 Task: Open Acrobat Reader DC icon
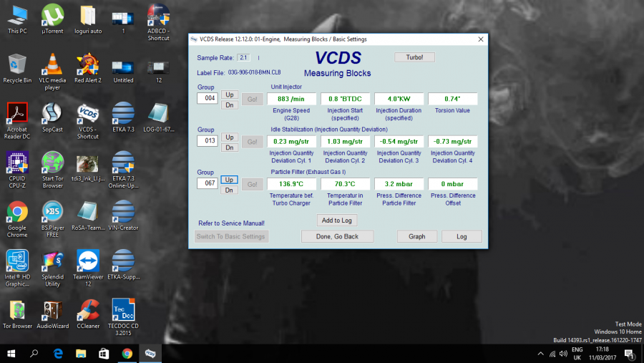point(16,115)
